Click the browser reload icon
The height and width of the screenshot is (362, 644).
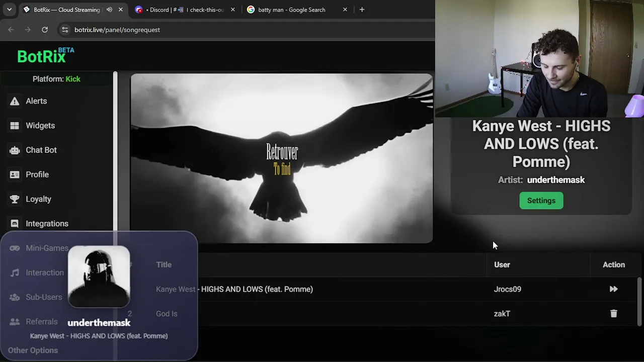click(45, 30)
